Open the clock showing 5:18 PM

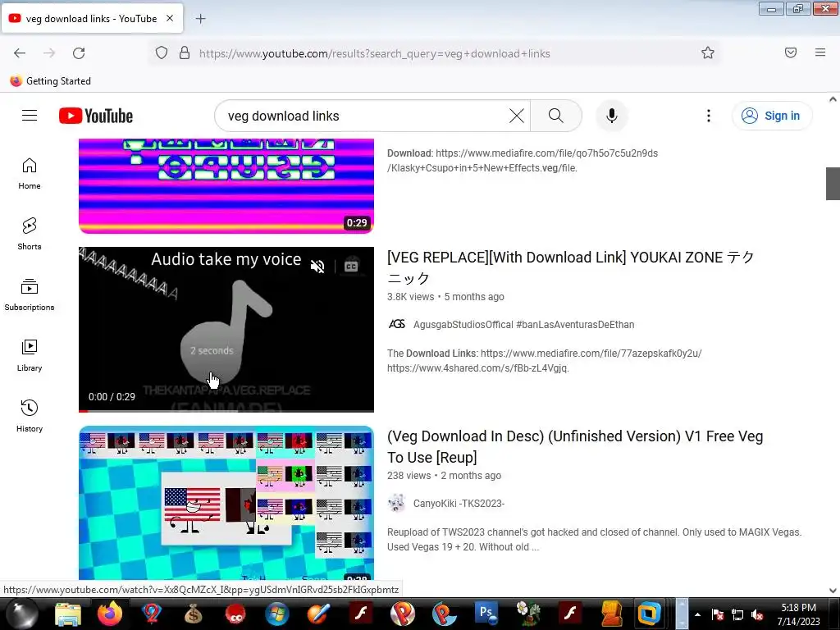(x=798, y=614)
